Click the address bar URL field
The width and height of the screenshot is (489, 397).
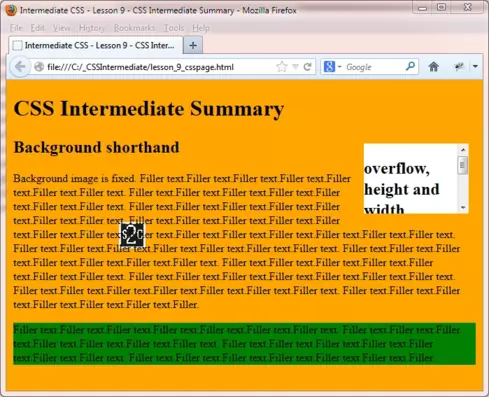click(x=160, y=67)
